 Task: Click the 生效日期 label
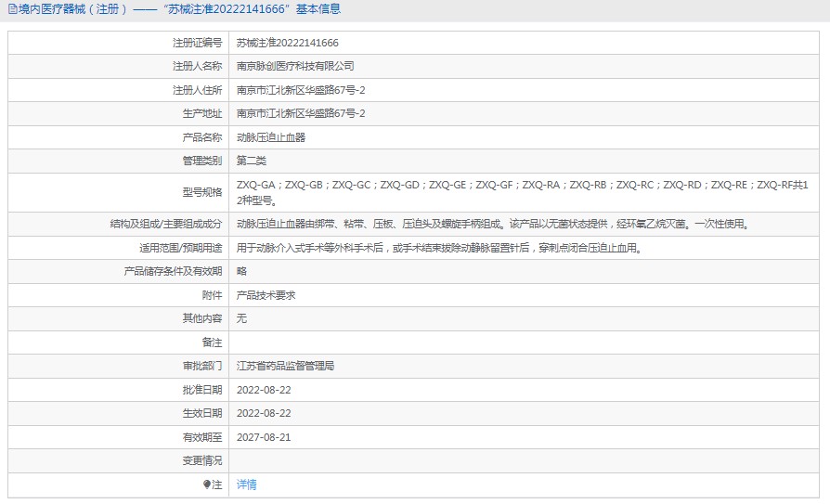click(202, 413)
